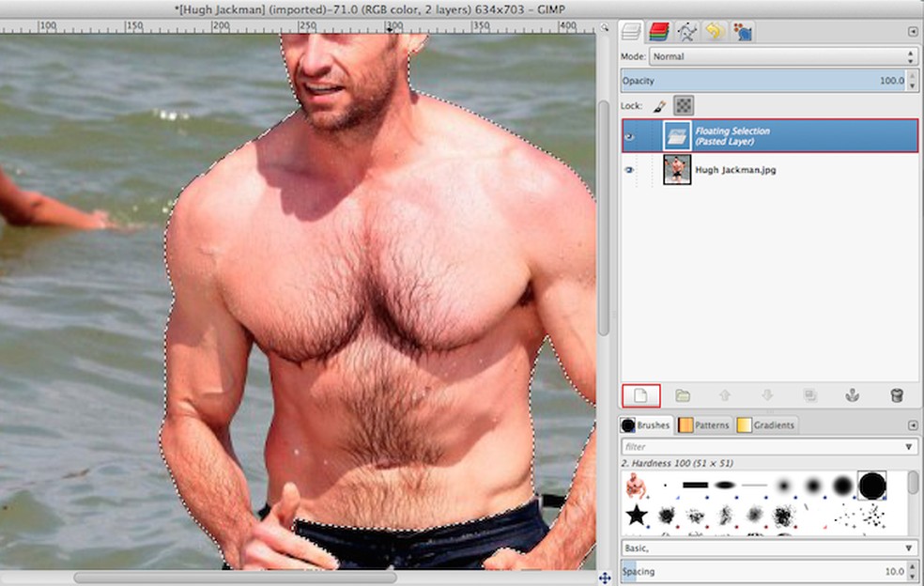The width and height of the screenshot is (924, 586).
Task: Select the Floating Selection (Pasted Layer) row
Action: pyautogui.click(x=770, y=136)
